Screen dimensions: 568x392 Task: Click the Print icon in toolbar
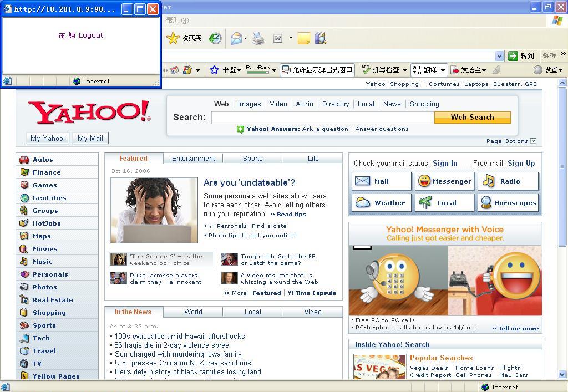tap(258, 38)
